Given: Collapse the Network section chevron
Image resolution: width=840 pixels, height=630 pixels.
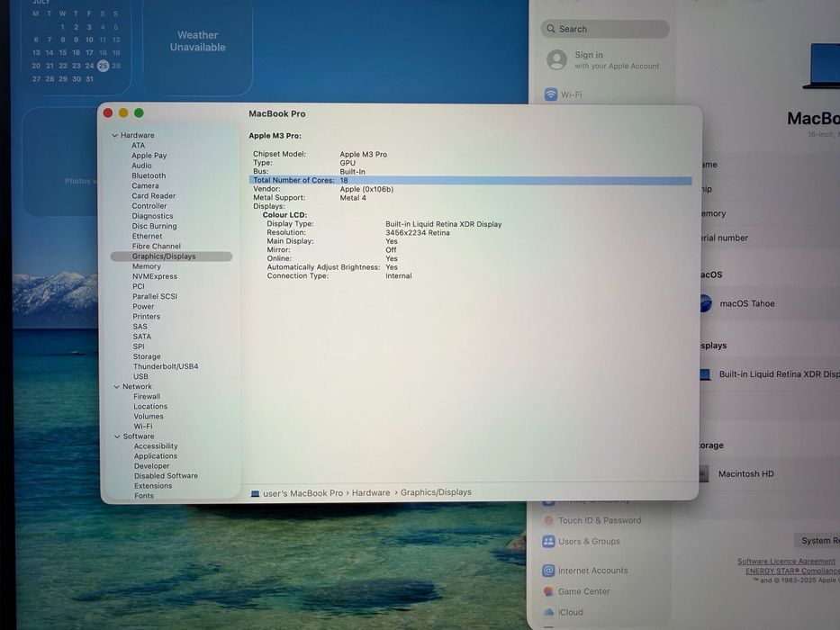Looking at the screenshot, I should (x=117, y=387).
